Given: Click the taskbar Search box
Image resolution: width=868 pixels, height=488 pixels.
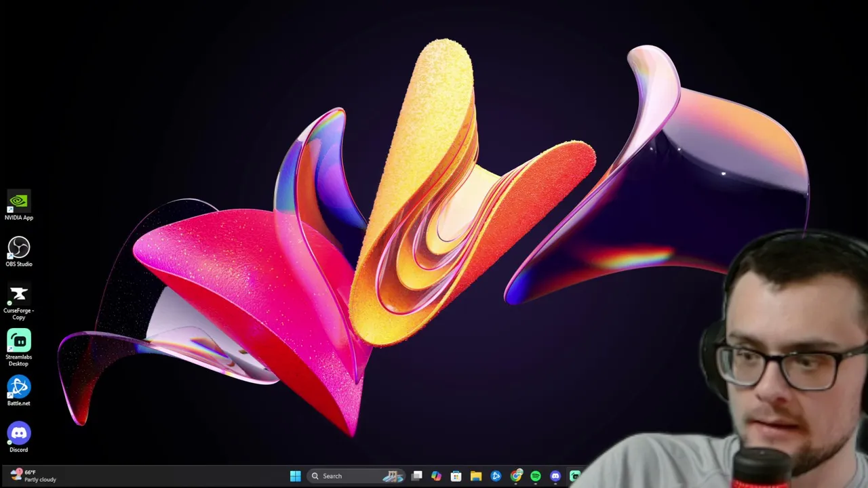Looking at the screenshot, I should (357, 476).
